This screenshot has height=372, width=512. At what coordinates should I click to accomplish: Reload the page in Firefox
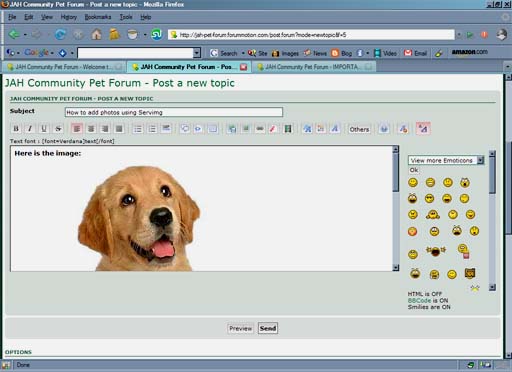coord(60,34)
